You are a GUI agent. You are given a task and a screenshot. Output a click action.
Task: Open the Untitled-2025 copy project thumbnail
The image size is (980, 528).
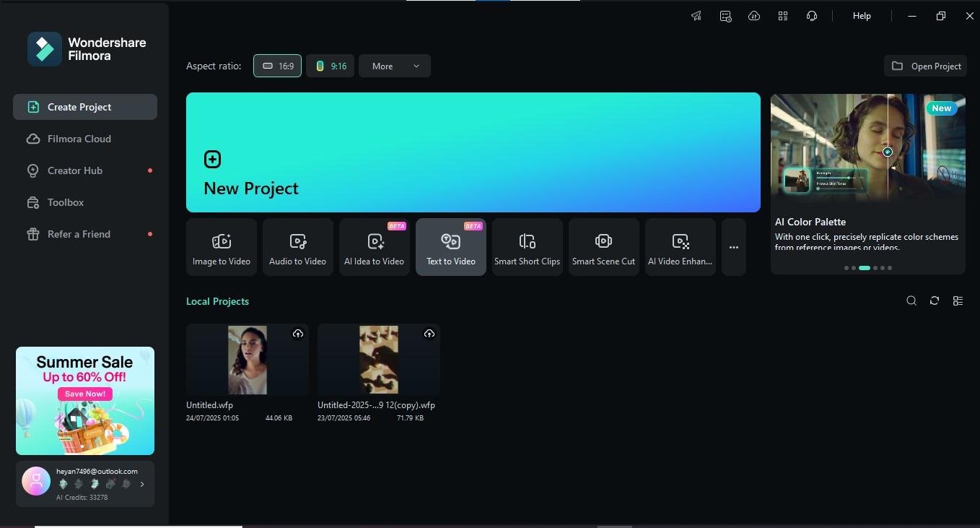coord(379,360)
